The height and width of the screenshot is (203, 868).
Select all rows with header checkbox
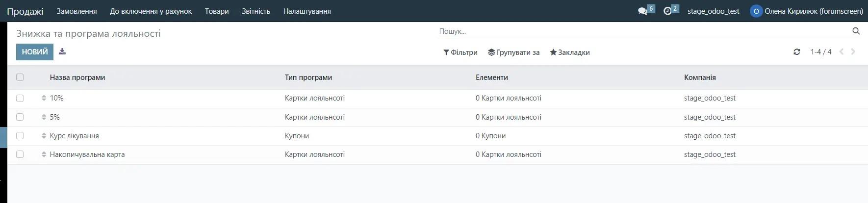(x=20, y=77)
